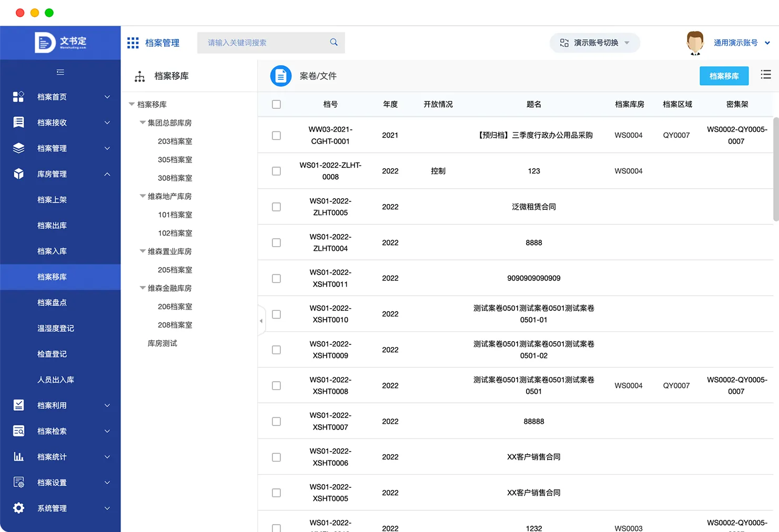Expand the 档案首页 menu chevron
Image resolution: width=779 pixels, height=532 pixels.
[x=107, y=97]
